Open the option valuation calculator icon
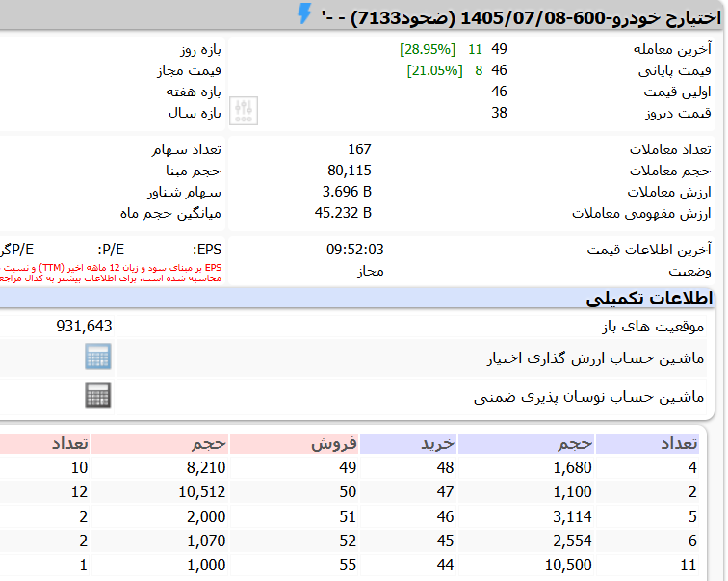The height and width of the screenshot is (581, 728). click(x=98, y=357)
